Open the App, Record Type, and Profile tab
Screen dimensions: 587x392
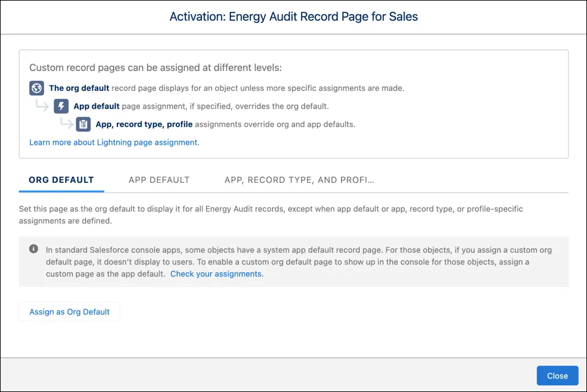click(299, 180)
